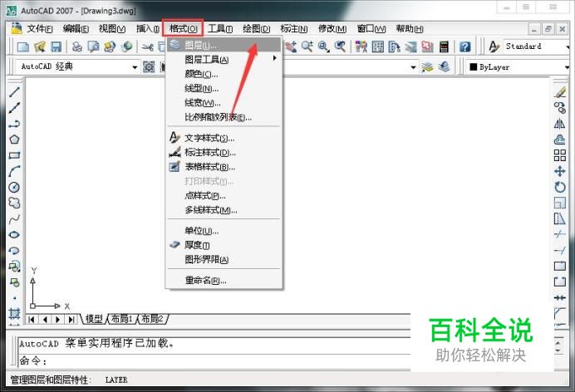Choose 文字样式 menu entry
Screen dimensions: 575x392
[x=224, y=138]
